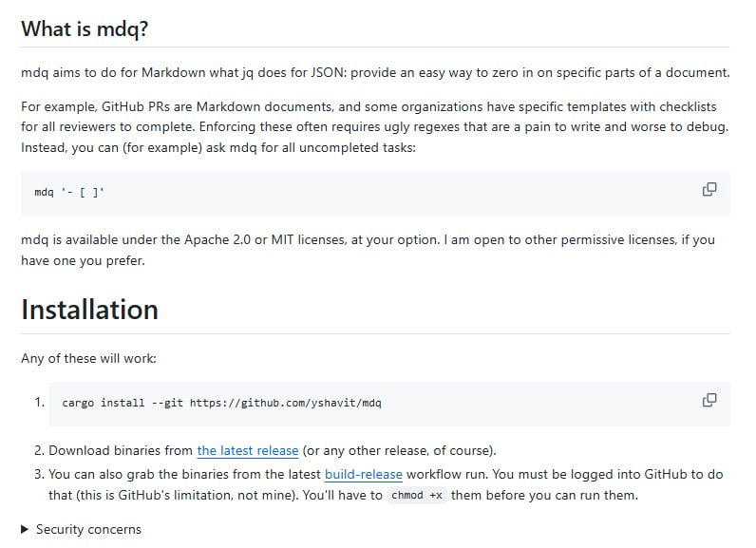
Task: Click the 'What is mdq?' heading
Action: tap(85, 29)
